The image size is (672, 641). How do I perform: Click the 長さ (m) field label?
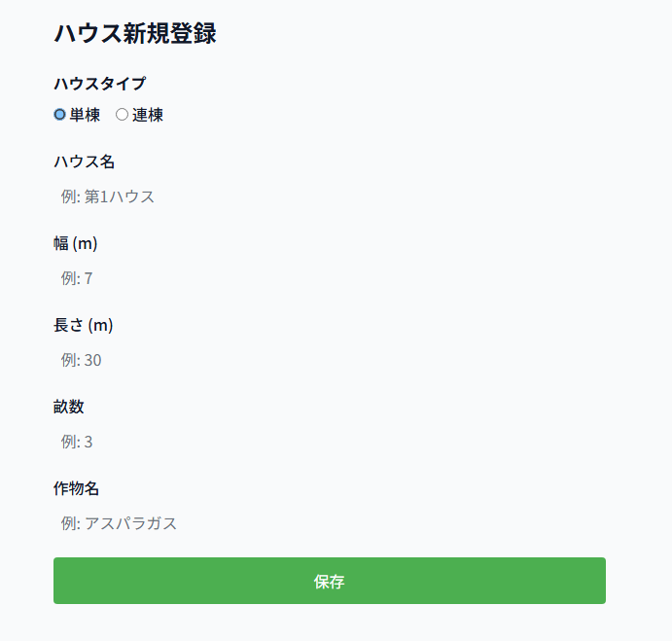(x=84, y=325)
